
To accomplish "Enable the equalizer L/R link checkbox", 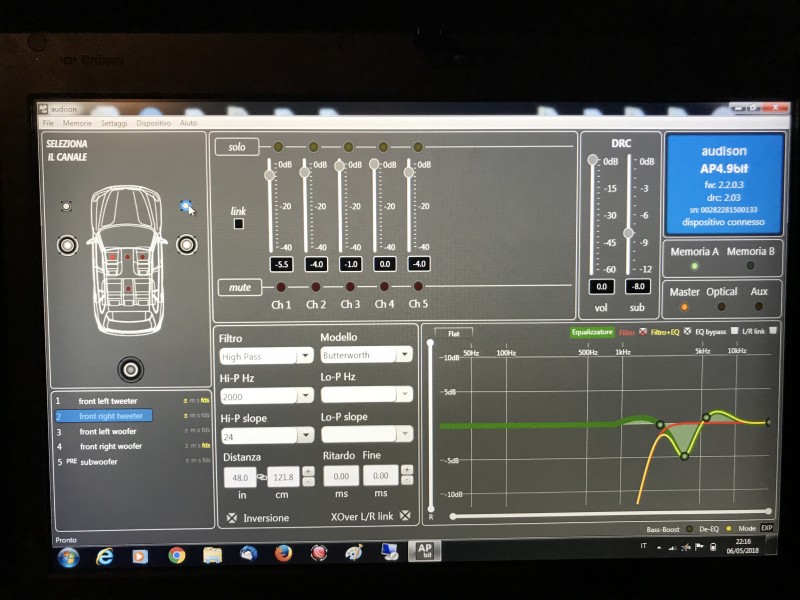I will (773, 331).
